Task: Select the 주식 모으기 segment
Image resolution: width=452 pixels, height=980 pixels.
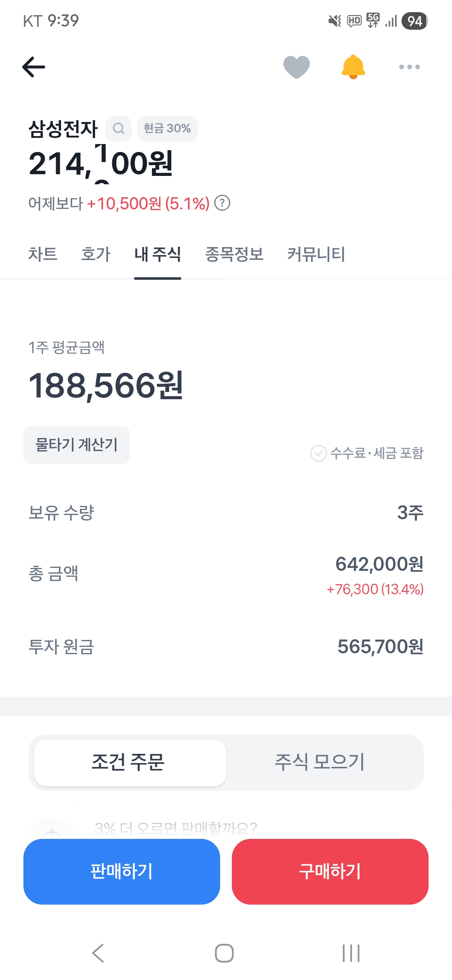Action: [320, 762]
